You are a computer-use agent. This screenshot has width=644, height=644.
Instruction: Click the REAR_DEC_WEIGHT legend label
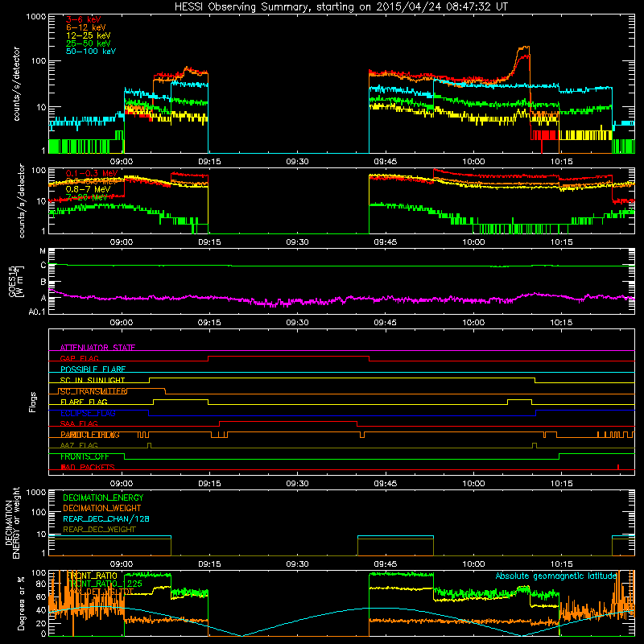(x=99, y=530)
